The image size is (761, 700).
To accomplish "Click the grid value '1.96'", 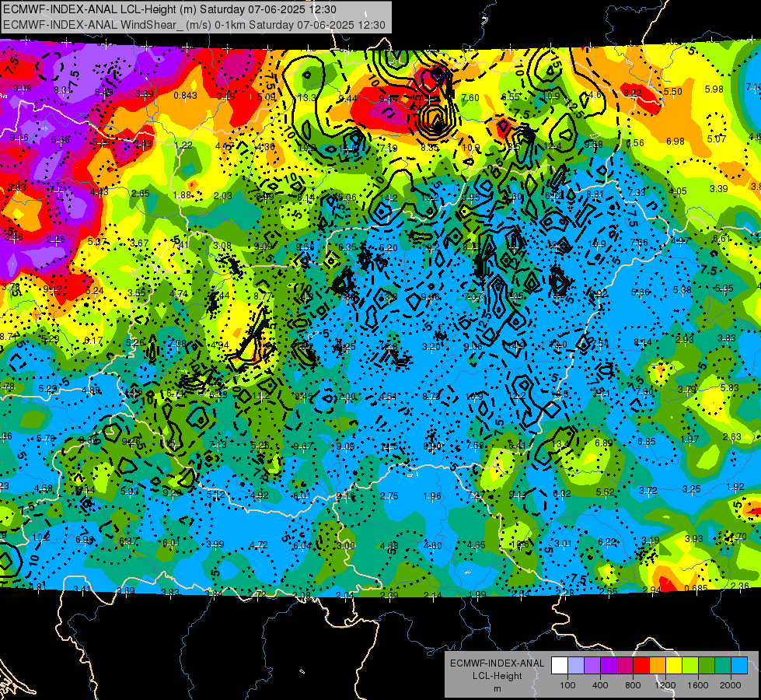I will (432, 496).
